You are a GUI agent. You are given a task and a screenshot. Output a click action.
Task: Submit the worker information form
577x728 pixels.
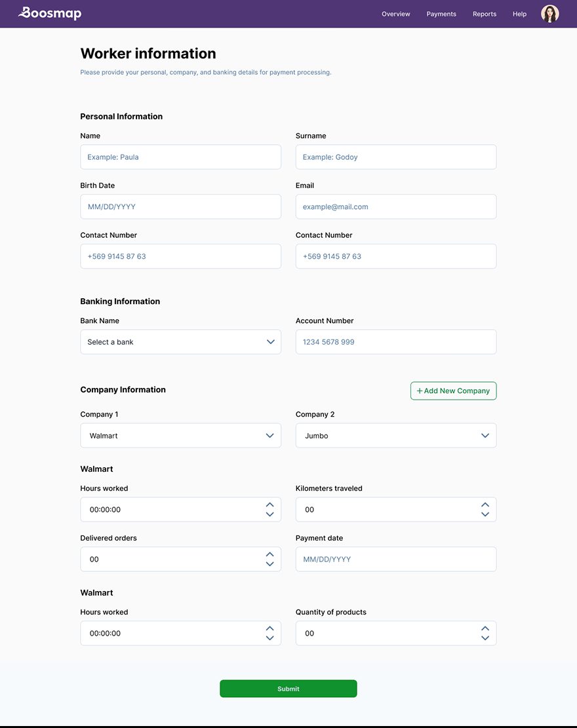(288, 689)
